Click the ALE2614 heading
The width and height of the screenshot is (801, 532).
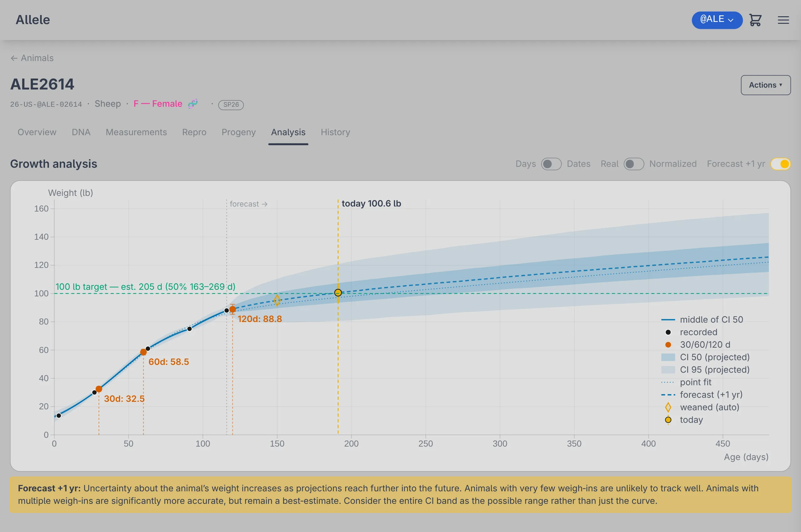tap(42, 84)
